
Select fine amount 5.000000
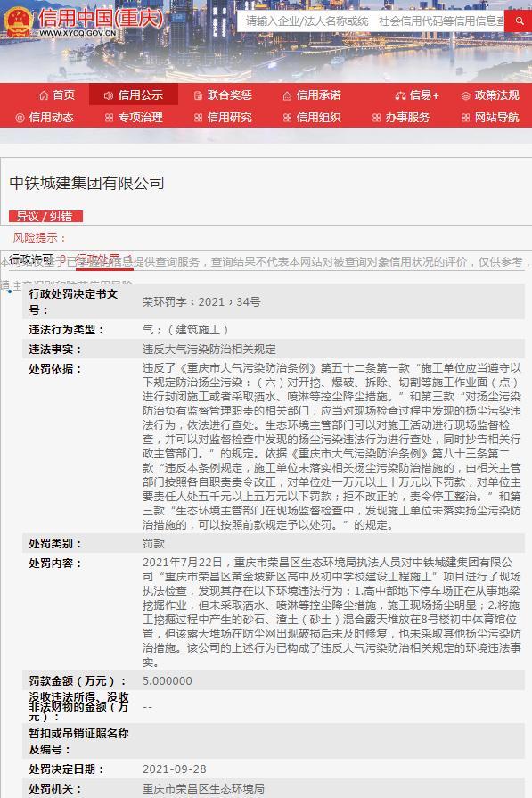tap(168, 681)
